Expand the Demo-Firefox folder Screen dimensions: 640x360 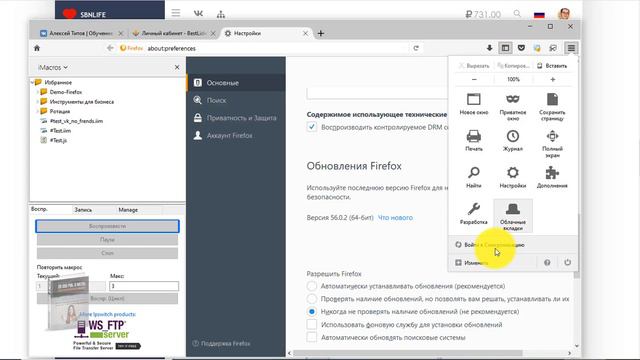pos(38,92)
